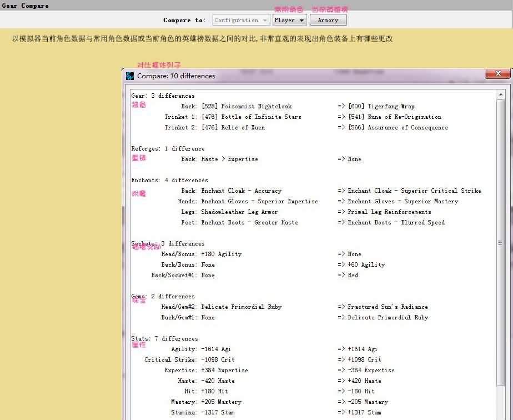The width and height of the screenshot is (513, 420).
Task: Close the Compare differences window
Action: pos(497,74)
